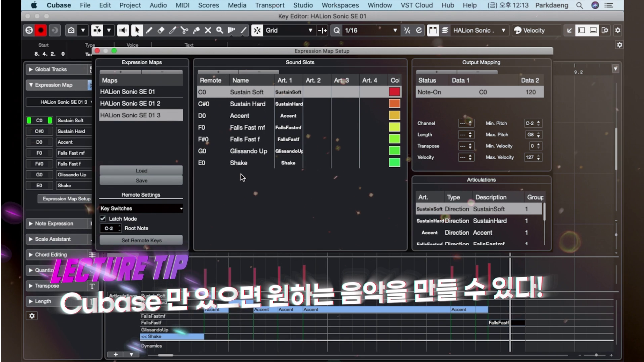Open the 1/16 quantize preset dropdown
644x362 pixels.
click(371, 31)
